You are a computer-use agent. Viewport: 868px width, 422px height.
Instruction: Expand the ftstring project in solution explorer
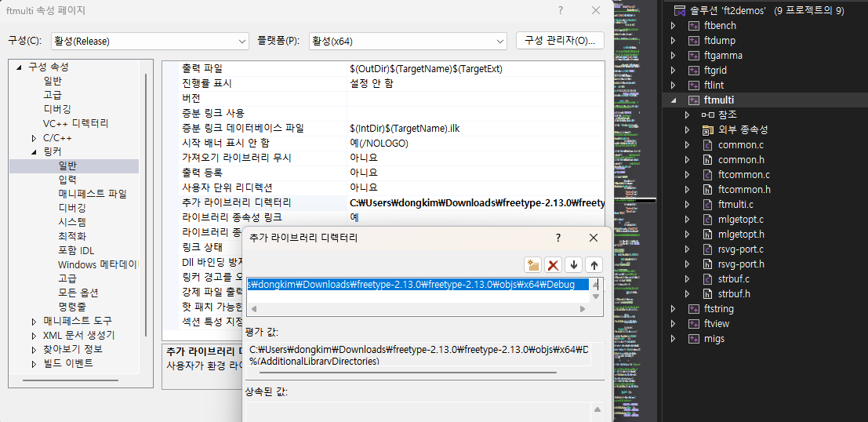673,309
